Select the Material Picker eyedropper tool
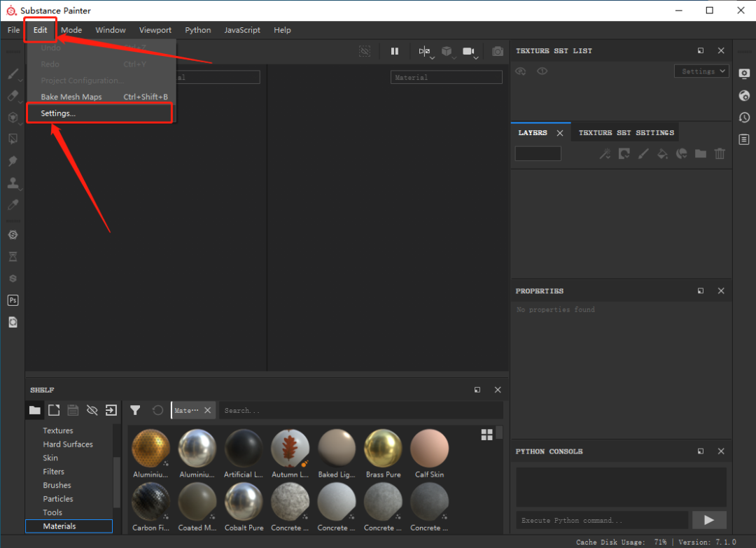756x548 pixels. (13, 205)
